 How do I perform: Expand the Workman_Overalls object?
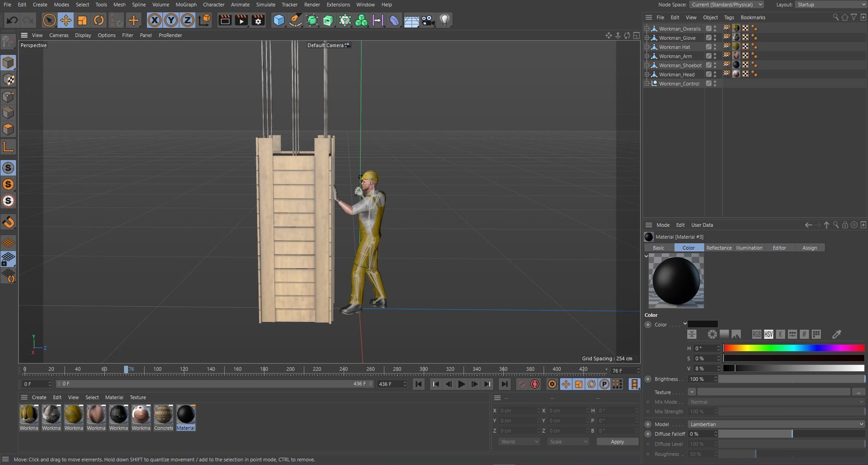tap(647, 29)
